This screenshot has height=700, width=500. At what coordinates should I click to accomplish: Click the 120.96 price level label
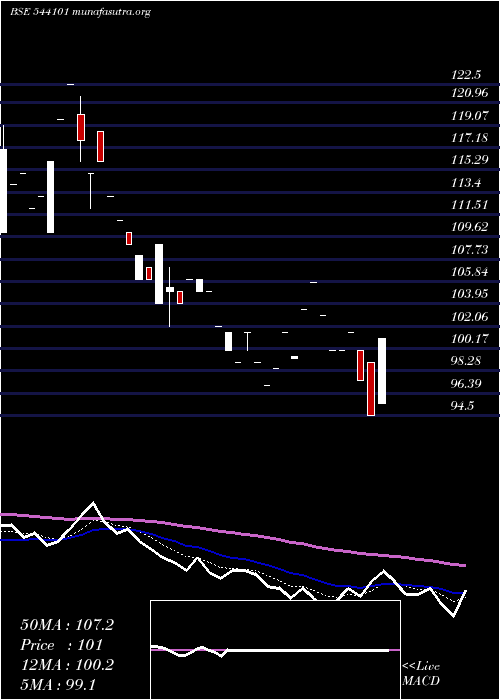click(x=470, y=93)
